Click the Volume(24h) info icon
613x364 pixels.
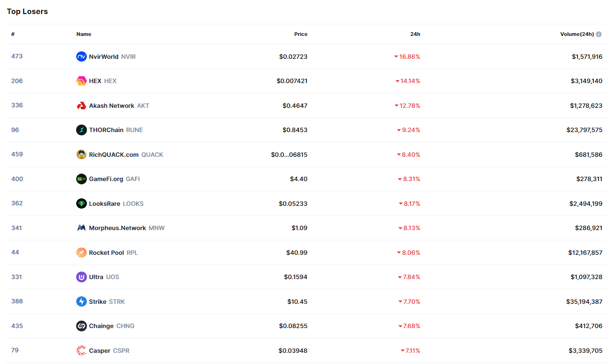tap(599, 35)
